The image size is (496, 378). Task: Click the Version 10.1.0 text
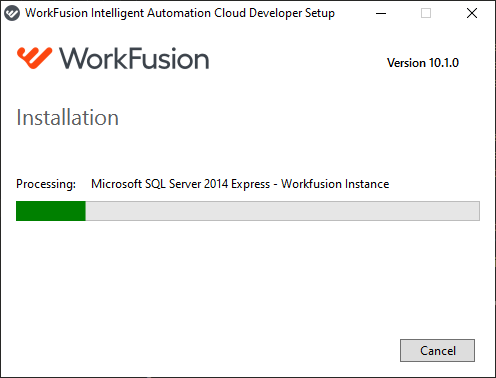423,63
